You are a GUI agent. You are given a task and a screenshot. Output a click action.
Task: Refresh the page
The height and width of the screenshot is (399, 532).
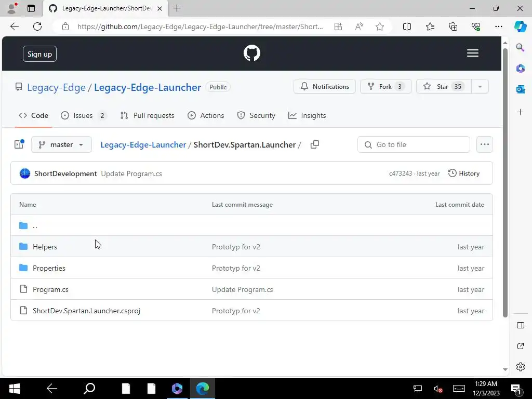[37, 26]
